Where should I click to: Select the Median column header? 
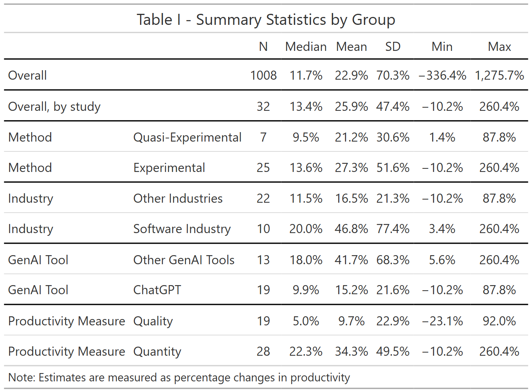[x=306, y=47]
